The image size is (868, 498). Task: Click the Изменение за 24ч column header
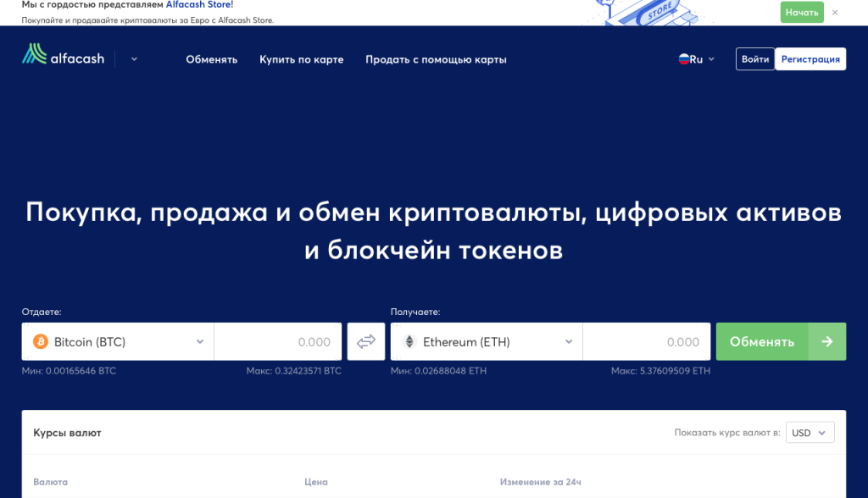pos(540,482)
